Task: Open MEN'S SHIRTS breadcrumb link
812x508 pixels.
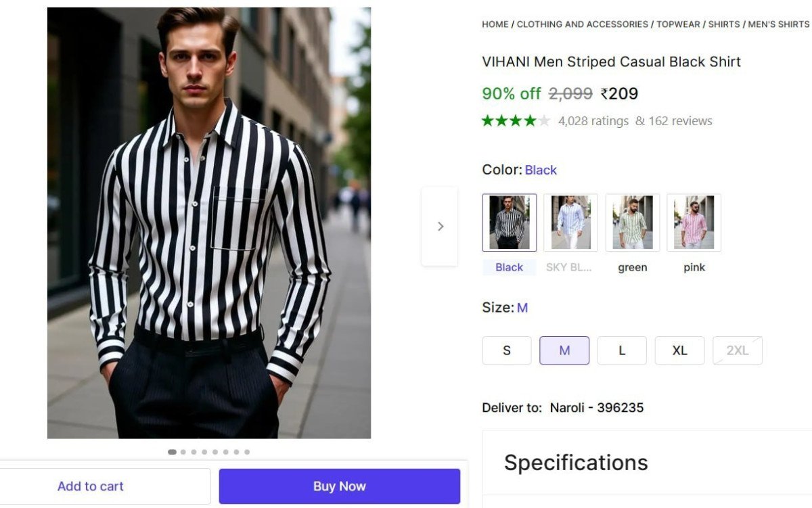Action: point(778,24)
